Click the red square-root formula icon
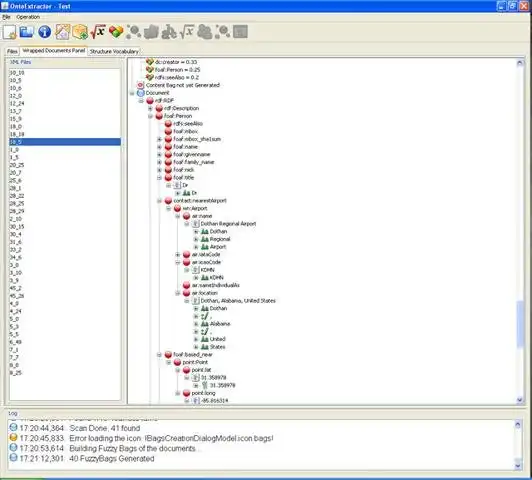Screen dimensions: 532x480 98,32
